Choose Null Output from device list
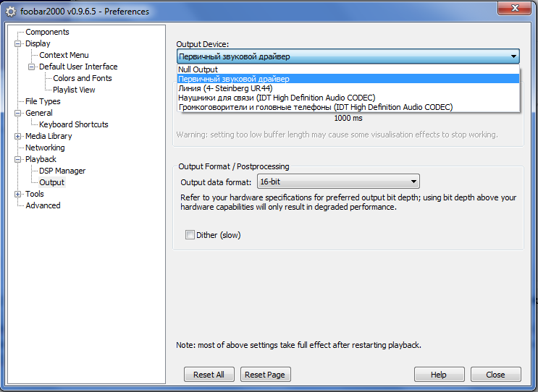 pos(348,69)
